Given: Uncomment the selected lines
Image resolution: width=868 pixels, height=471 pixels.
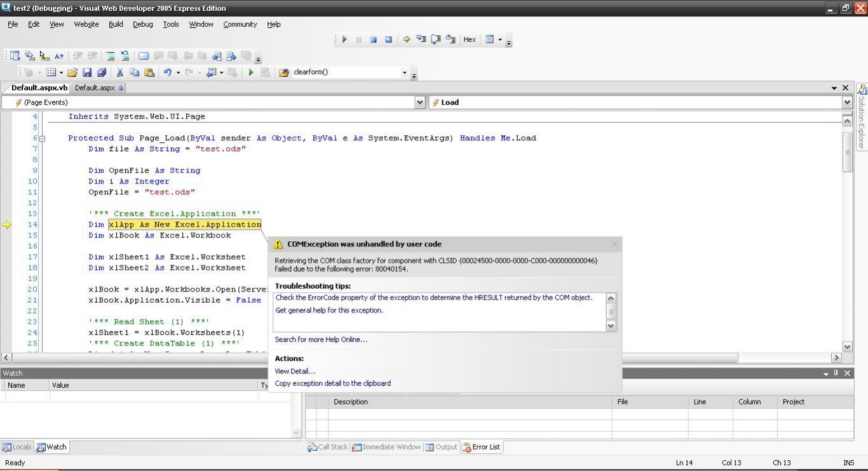Looking at the screenshot, I should 125,56.
